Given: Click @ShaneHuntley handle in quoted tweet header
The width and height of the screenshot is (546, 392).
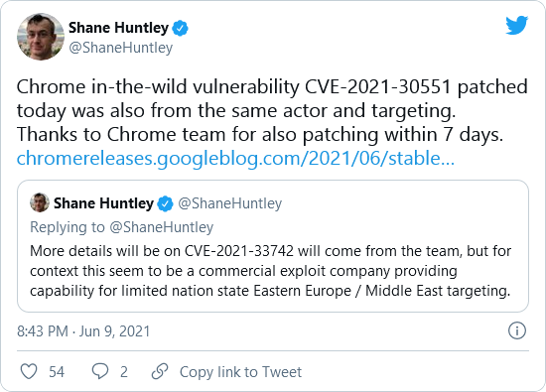Looking at the screenshot, I should click(x=230, y=203).
